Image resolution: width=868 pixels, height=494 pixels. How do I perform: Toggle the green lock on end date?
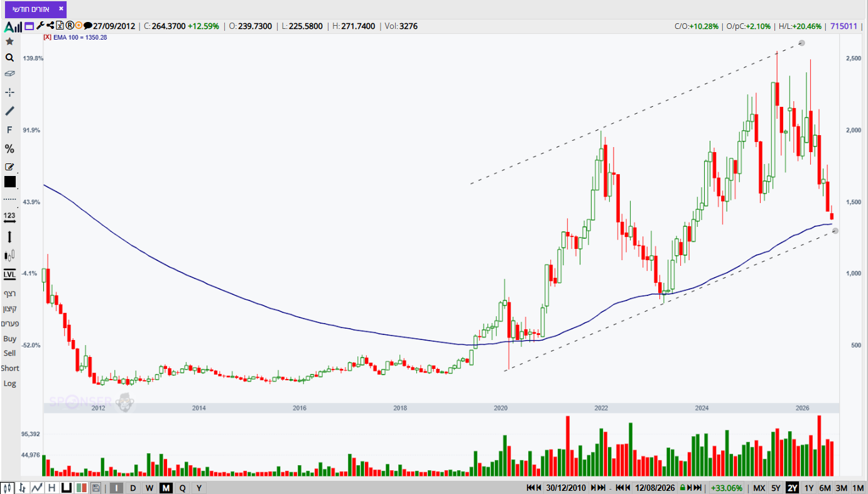[x=683, y=488]
